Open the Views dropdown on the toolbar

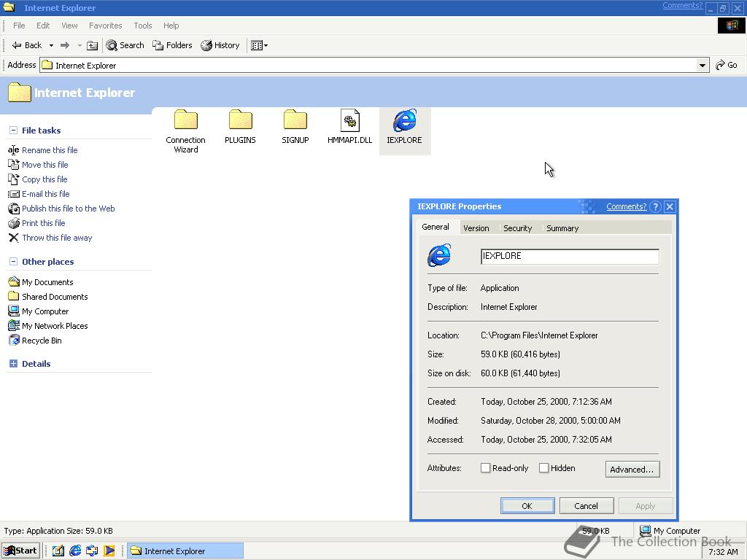point(266,44)
